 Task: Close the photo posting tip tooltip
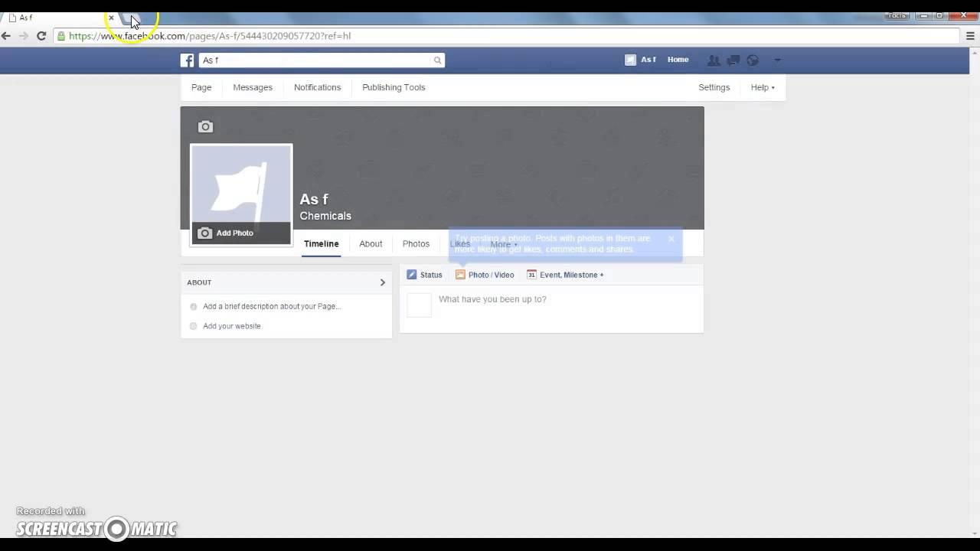pos(671,239)
